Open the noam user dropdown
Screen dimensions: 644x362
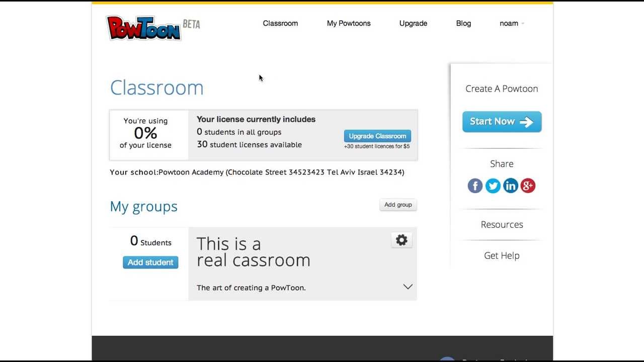pos(512,24)
